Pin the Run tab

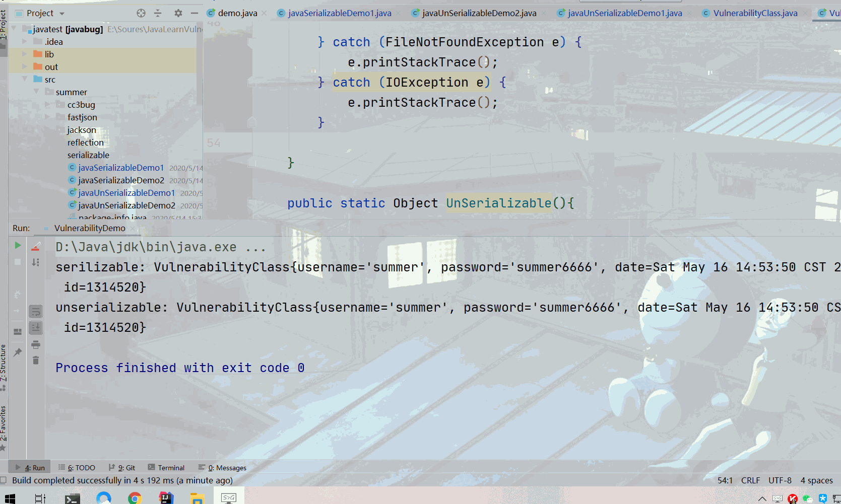pos(18,352)
